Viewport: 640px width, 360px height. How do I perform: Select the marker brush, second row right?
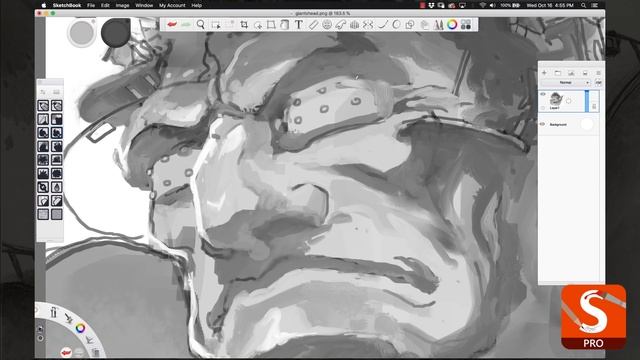click(57, 119)
